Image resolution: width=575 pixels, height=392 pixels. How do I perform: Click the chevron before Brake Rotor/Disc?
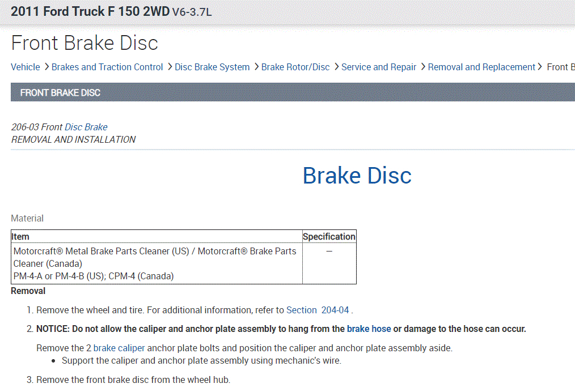pos(256,67)
